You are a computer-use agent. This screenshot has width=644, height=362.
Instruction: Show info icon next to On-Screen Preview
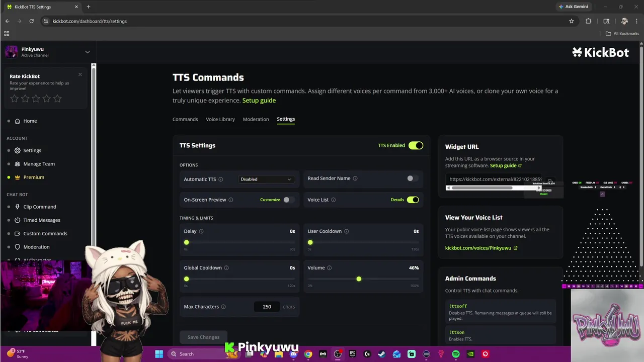[x=231, y=200]
